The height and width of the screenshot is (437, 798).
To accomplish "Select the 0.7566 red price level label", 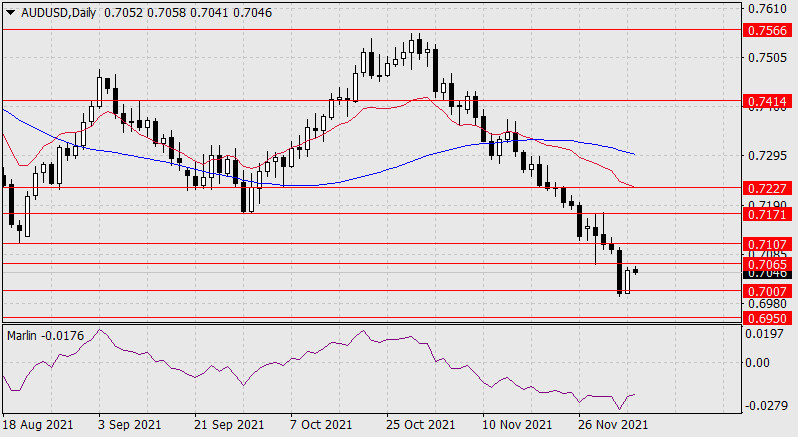I will [767, 30].
